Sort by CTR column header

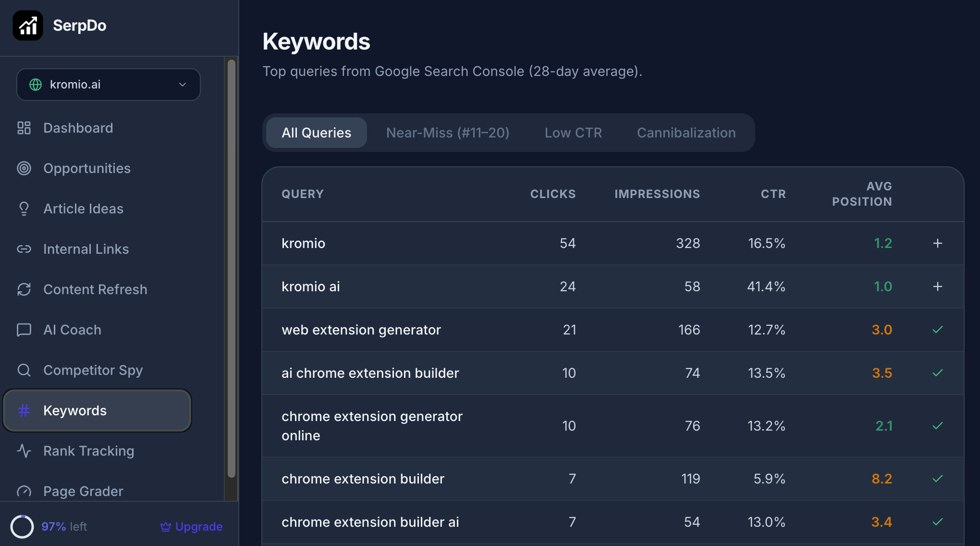click(x=773, y=194)
